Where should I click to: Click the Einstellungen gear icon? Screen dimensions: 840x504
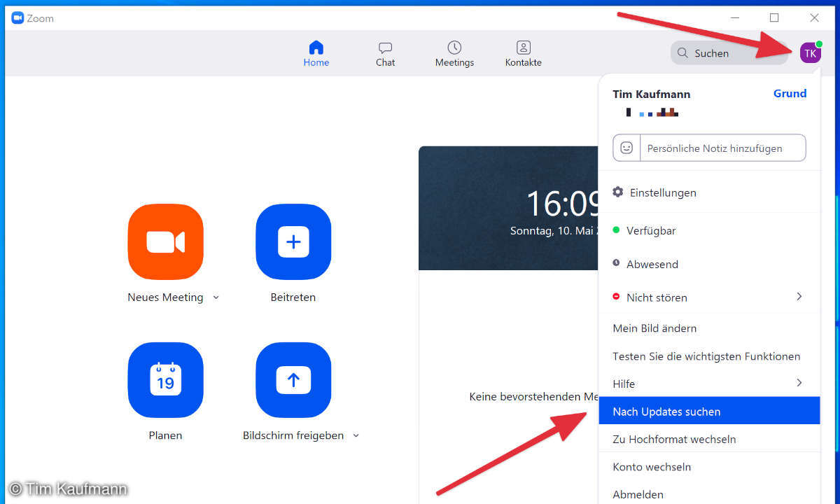point(617,192)
